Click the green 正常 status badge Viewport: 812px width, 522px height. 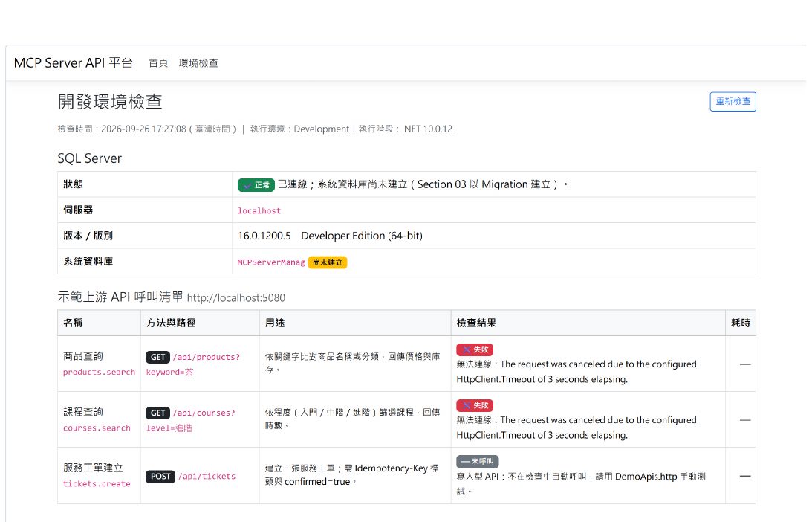256,185
